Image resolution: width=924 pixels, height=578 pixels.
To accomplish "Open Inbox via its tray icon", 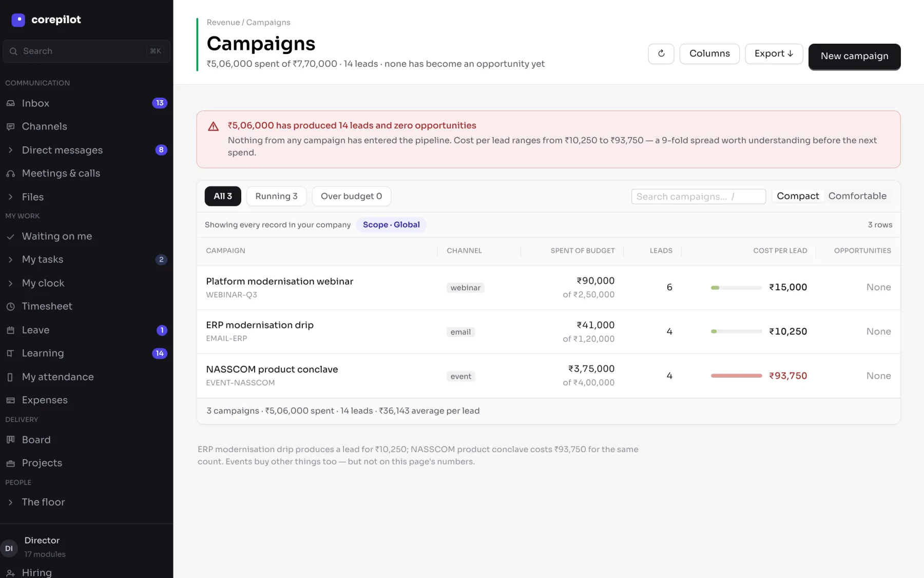I will [x=10, y=103].
